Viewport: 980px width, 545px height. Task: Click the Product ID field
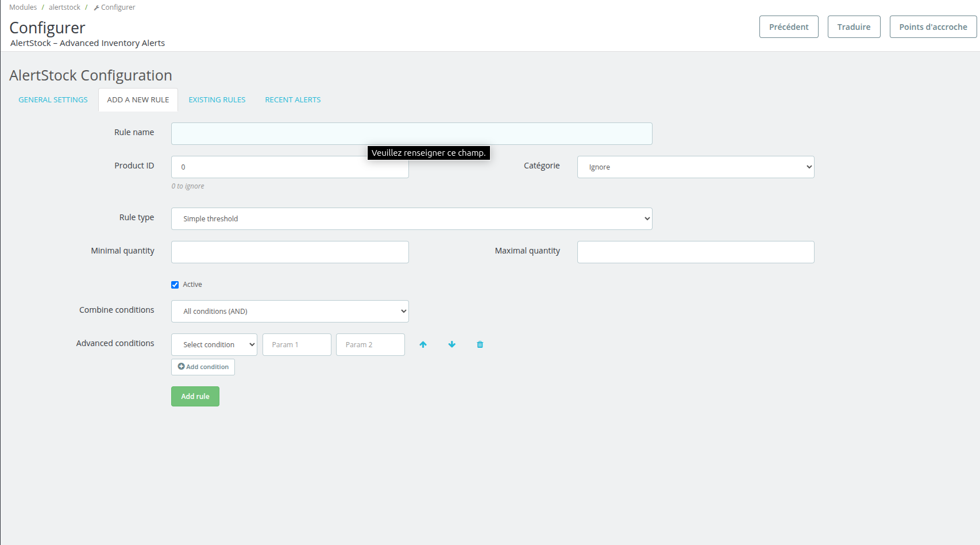coord(290,167)
